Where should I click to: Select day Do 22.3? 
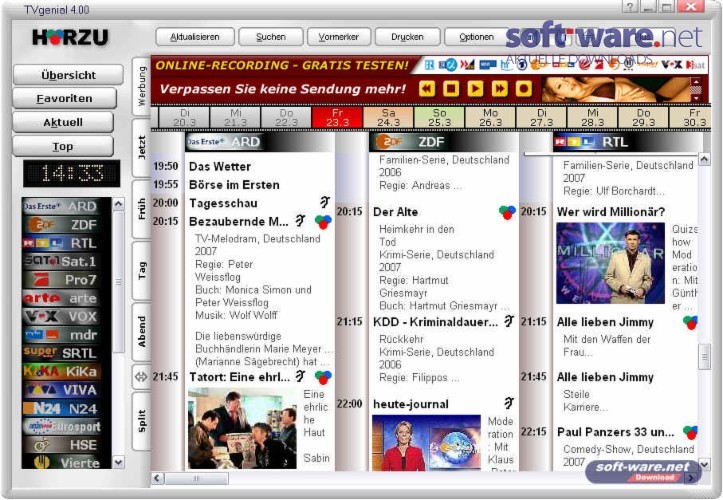point(286,118)
